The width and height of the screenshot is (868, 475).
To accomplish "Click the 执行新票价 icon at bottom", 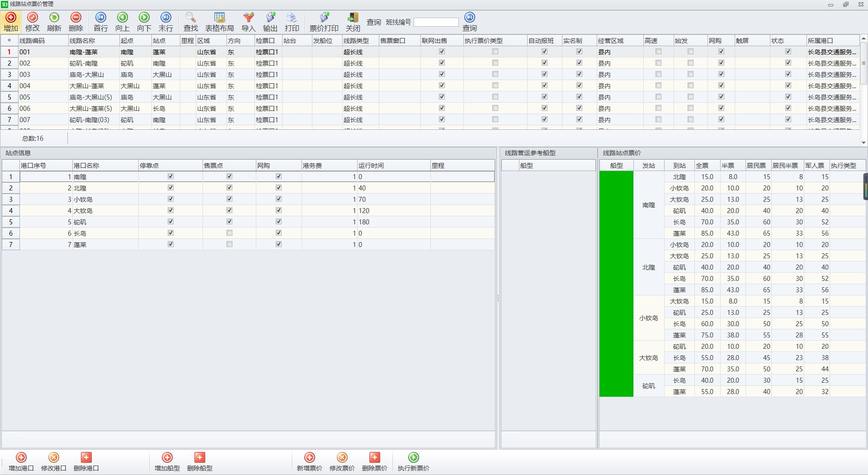I will pyautogui.click(x=413, y=458).
